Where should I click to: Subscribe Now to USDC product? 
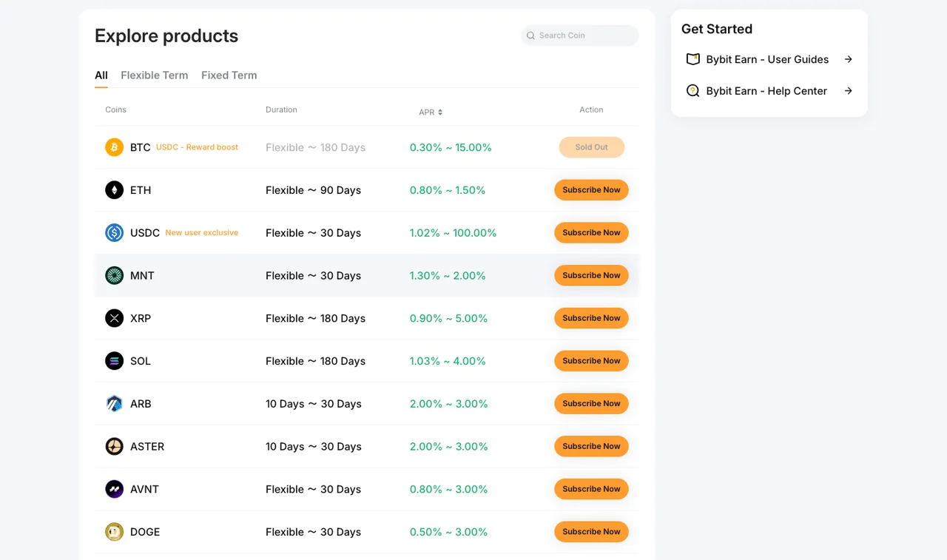point(592,233)
